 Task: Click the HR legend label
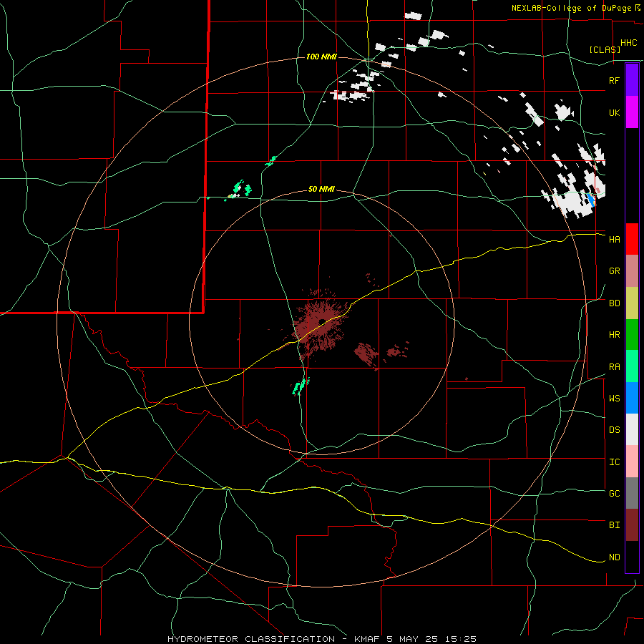click(x=614, y=335)
